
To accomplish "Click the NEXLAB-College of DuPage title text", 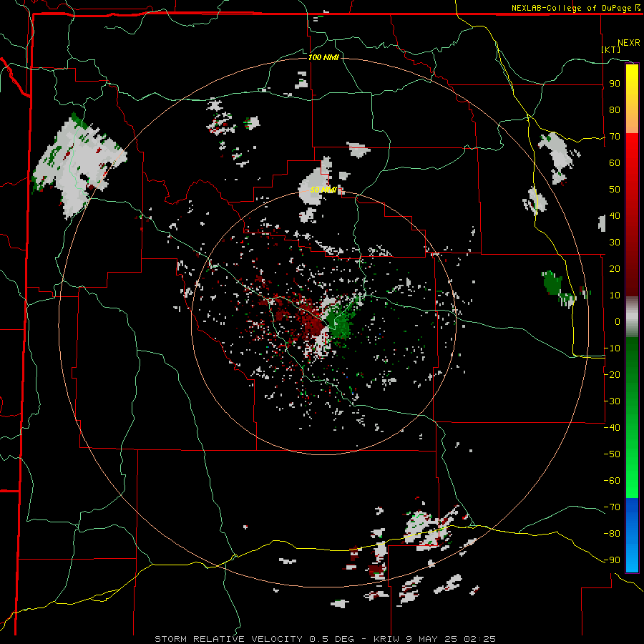I will 572,8.
